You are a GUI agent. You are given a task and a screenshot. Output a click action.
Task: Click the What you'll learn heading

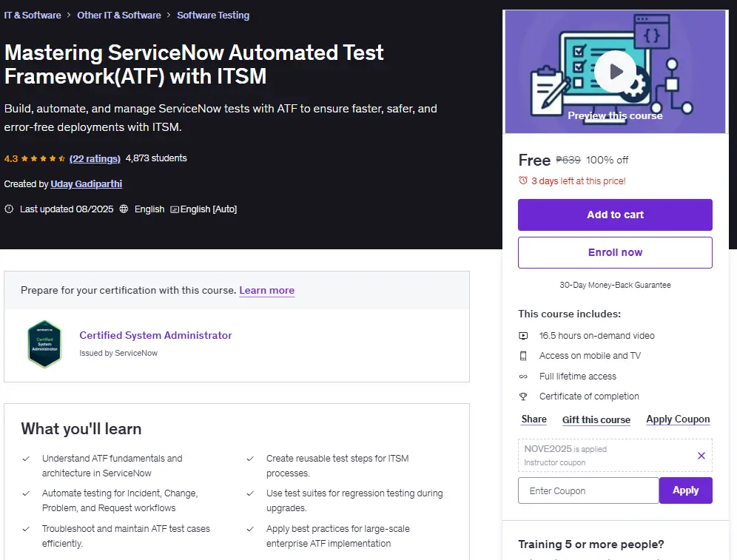(81, 429)
